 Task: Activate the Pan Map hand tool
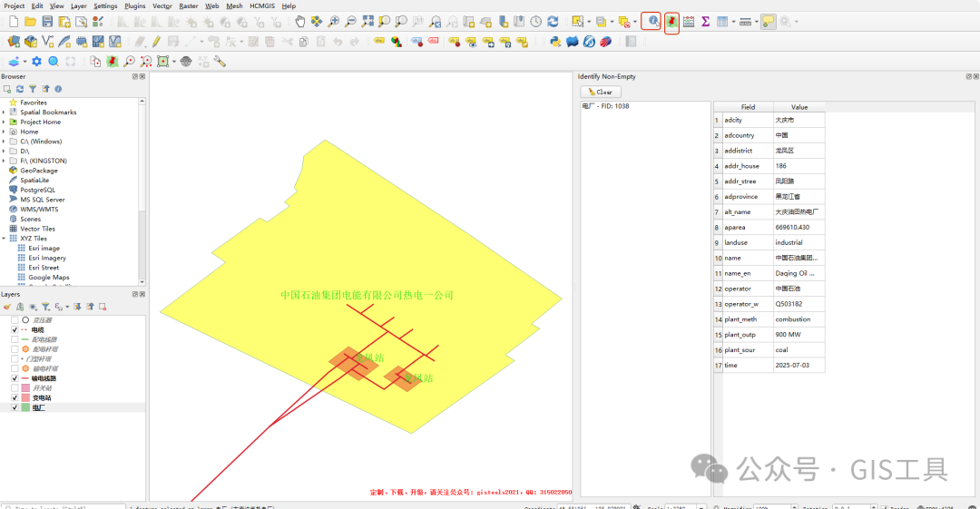(x=300, y=22)
